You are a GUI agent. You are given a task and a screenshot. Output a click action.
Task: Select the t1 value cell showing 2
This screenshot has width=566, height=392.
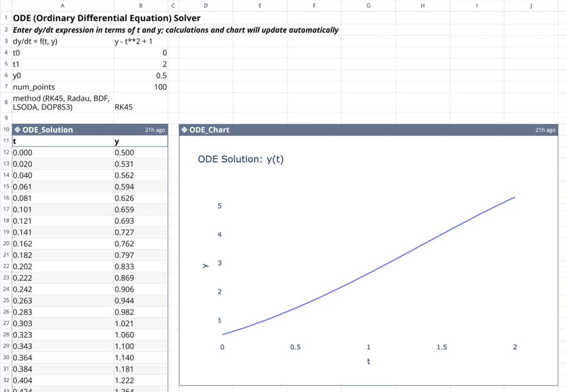click(x=140, y=64)
